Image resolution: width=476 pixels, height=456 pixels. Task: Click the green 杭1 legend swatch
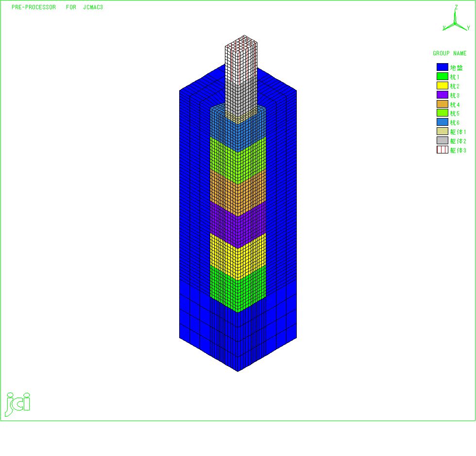tap(442, 76)
